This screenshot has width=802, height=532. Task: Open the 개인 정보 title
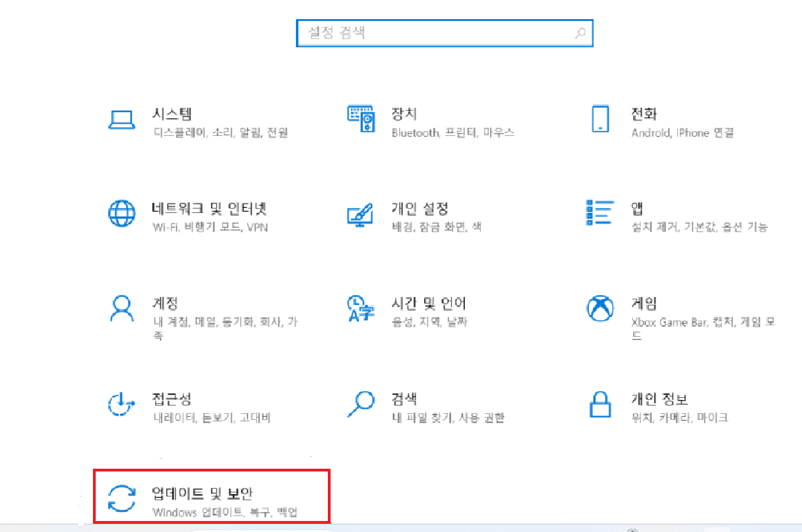point(660,398)
